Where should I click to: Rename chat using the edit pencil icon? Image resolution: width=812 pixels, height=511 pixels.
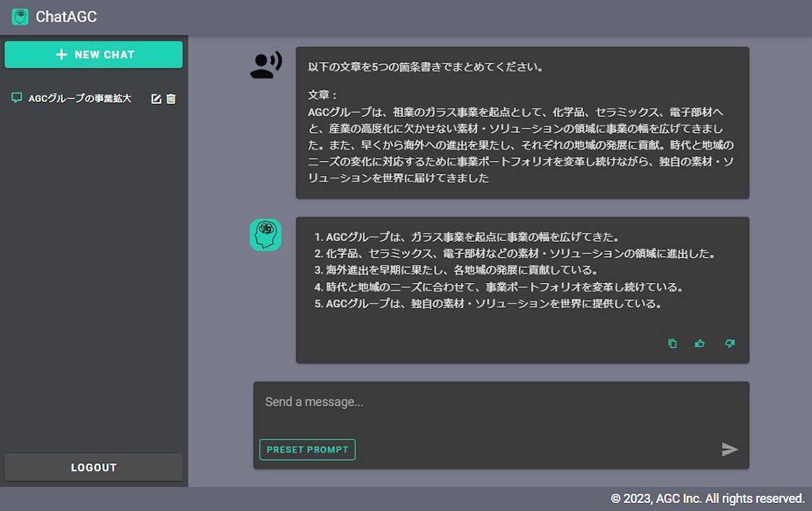[156, 99]
